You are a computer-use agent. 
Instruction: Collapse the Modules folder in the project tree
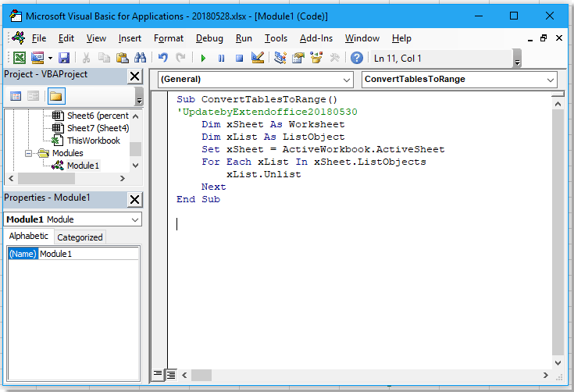click(29, 154)
